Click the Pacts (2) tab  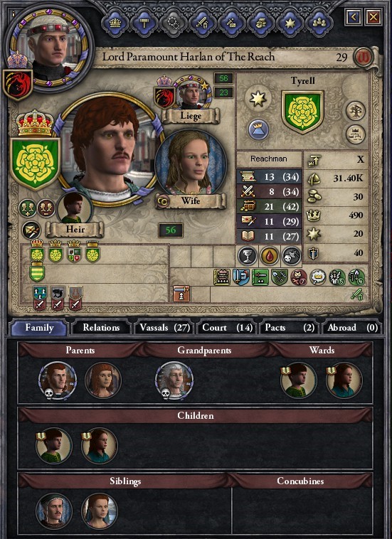click(x=290, y=328)
